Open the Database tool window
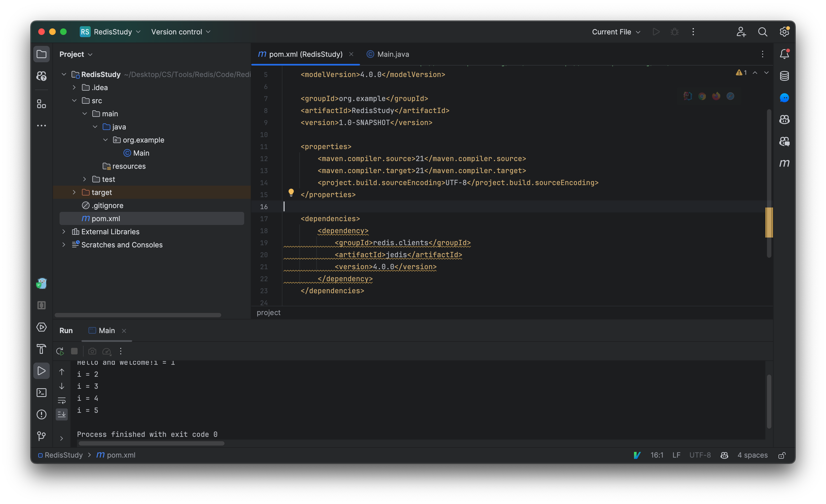 point(784,76)
